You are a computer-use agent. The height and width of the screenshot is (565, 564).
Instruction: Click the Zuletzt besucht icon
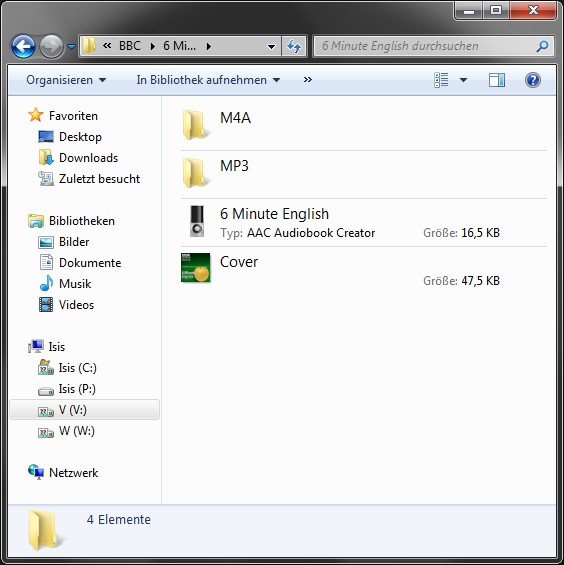[x=46, y=178]
